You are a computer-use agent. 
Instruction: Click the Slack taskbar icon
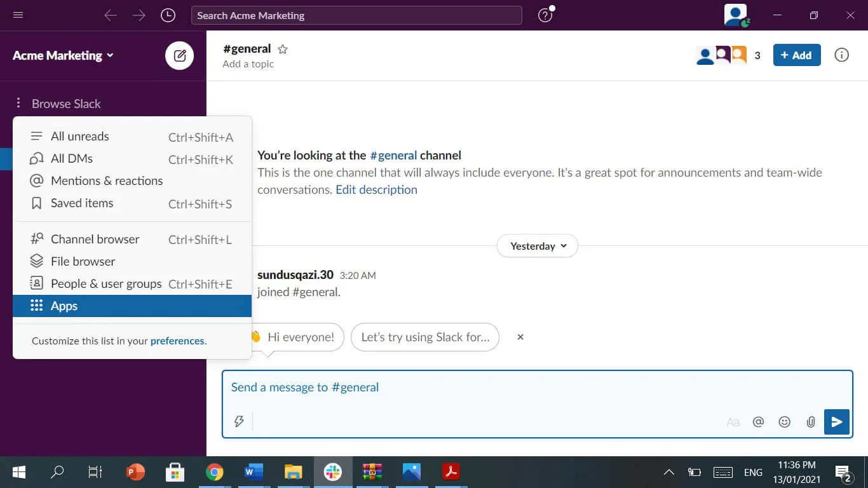click(333, 472)
